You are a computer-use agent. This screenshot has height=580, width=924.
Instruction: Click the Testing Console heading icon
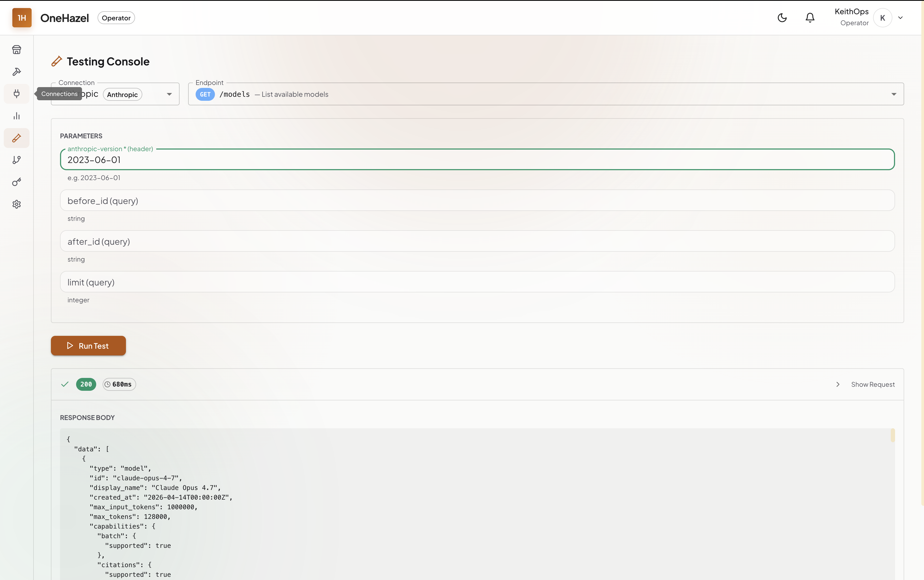(57, 61)
